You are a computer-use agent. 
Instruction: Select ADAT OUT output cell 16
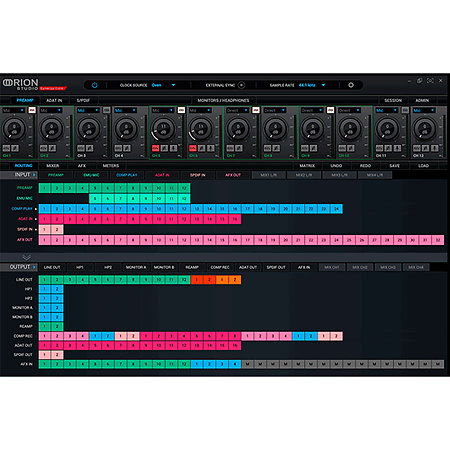tap(235, 345)
